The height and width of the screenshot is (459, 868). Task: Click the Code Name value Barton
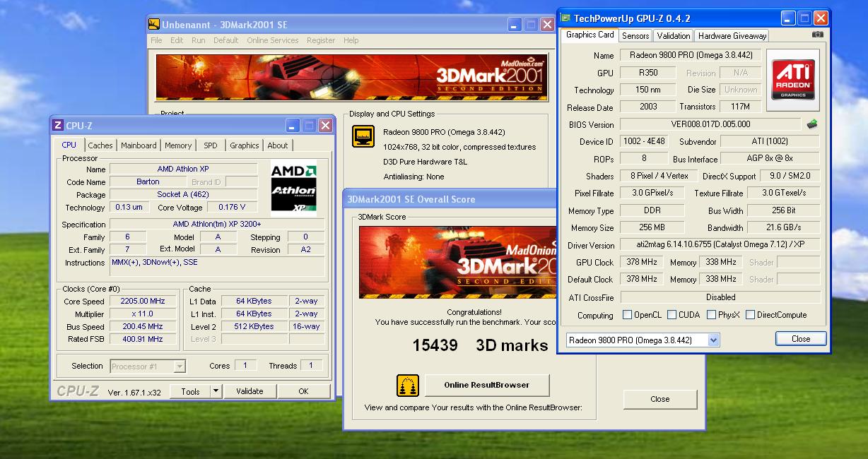(x=148, y=181)
